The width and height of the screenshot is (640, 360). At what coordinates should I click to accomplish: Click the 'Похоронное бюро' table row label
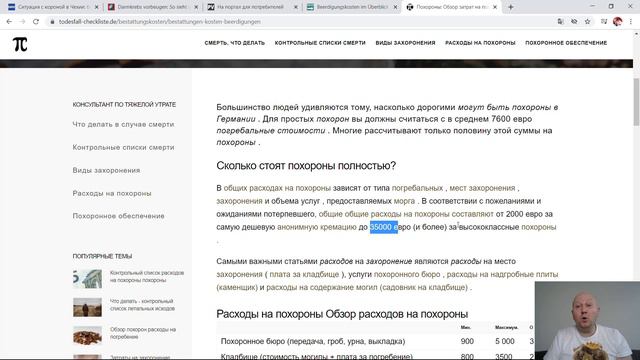(x=313, y=341)
